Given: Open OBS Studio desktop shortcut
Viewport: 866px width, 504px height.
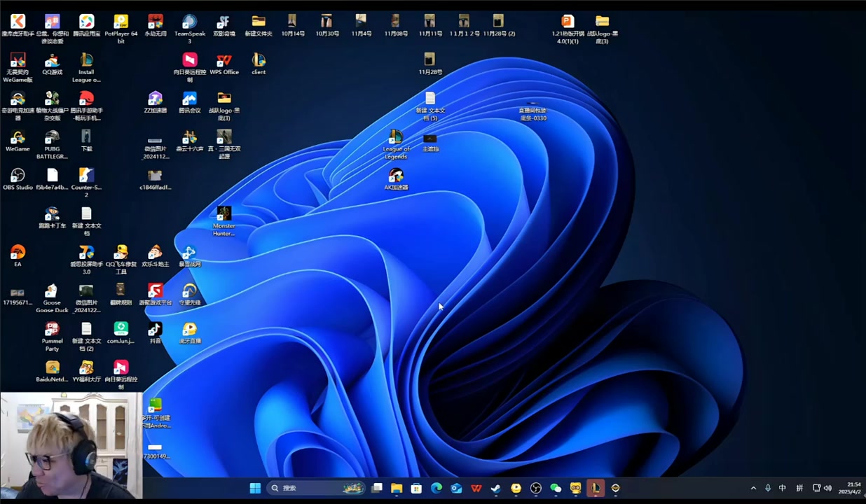Looking at the screenshot, I should 18,176.
